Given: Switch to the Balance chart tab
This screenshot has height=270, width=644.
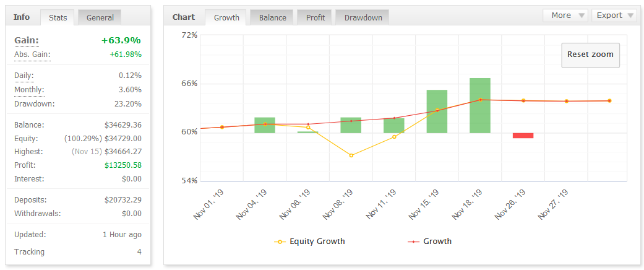Looking at the screenshot, I should click(x=273, y=18).
